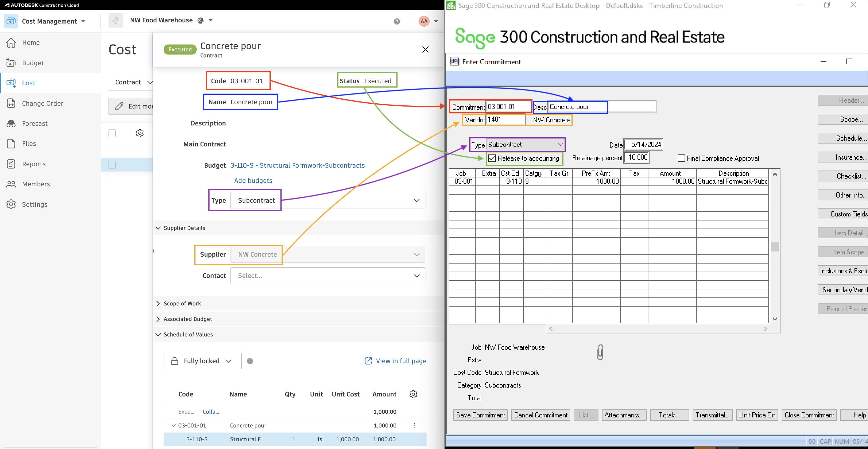Open Files in the sidebar
The image size is (868, 449).
pyautogui.click(x=29, y=144)
